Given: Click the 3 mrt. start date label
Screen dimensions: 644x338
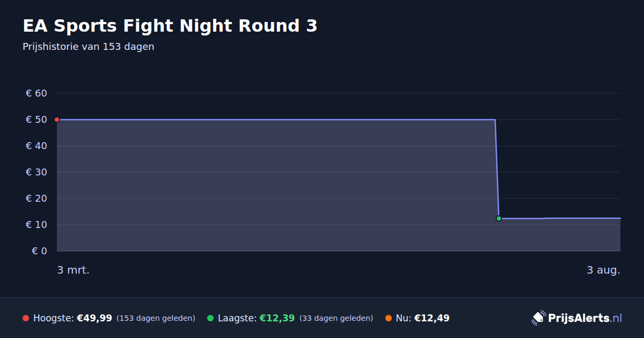Looking at the screenshot, I should click(74, 270).
